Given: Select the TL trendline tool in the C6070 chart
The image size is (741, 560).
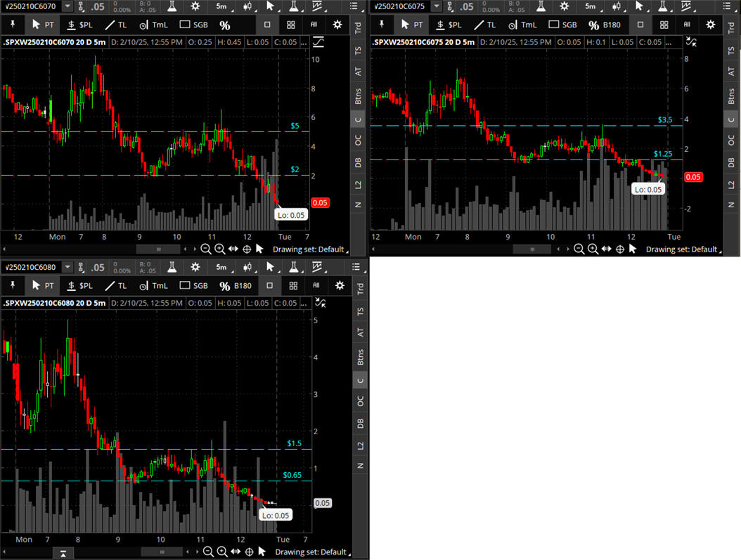Looking at the screenshot, I should (x=116, y=25).
